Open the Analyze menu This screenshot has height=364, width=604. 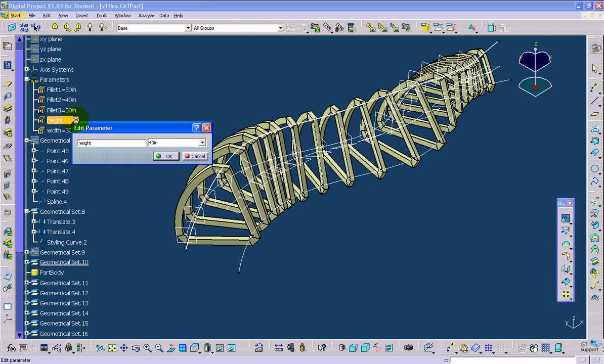[146, 16]
